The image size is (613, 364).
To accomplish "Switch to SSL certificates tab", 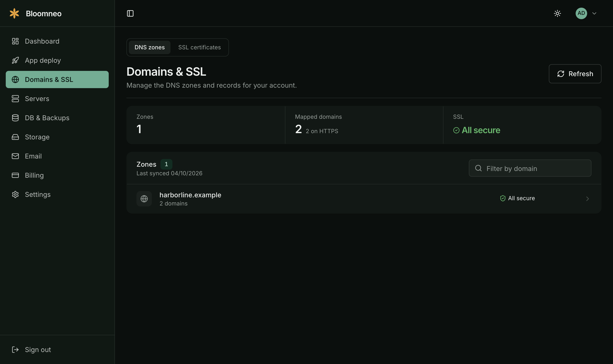I will pos(200,47).
